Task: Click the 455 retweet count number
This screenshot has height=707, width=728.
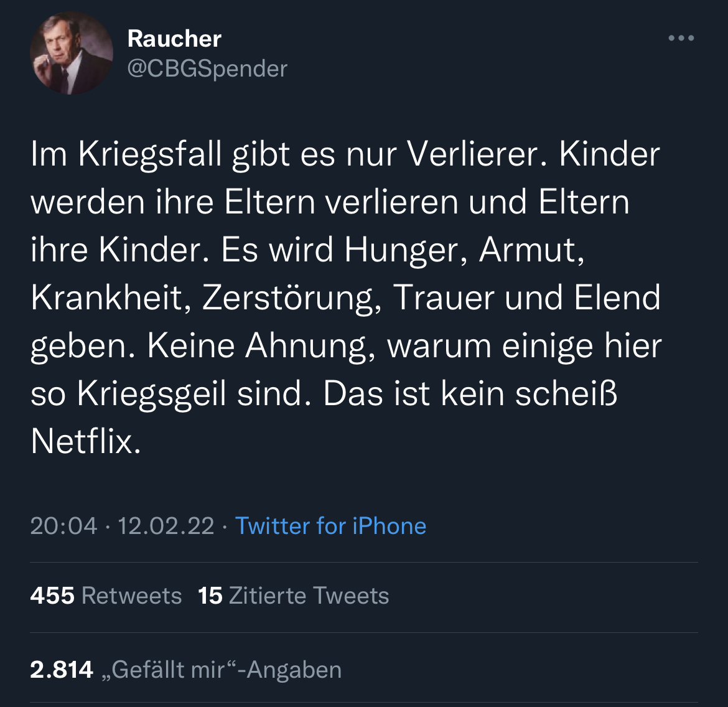Action: pyautogui.click(x=52, y=596)
